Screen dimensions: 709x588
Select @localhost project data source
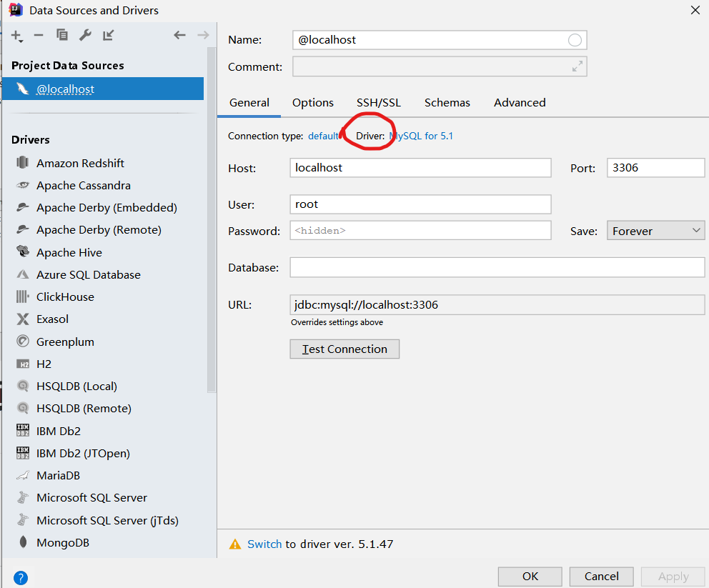(x=103, y=89)
